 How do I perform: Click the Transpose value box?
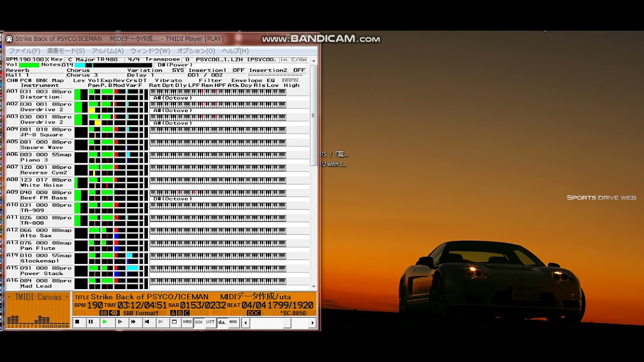(x=187, y=59)
